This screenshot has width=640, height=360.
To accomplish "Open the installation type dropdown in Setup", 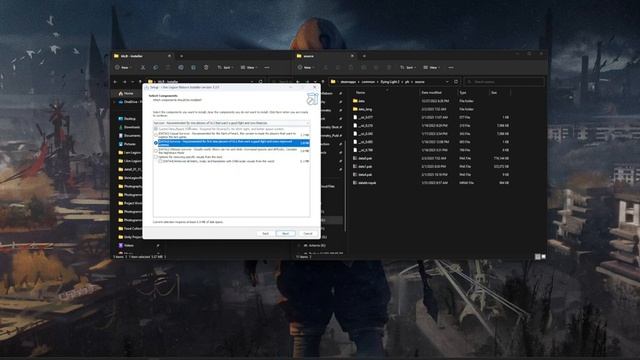I will (231, 123).
